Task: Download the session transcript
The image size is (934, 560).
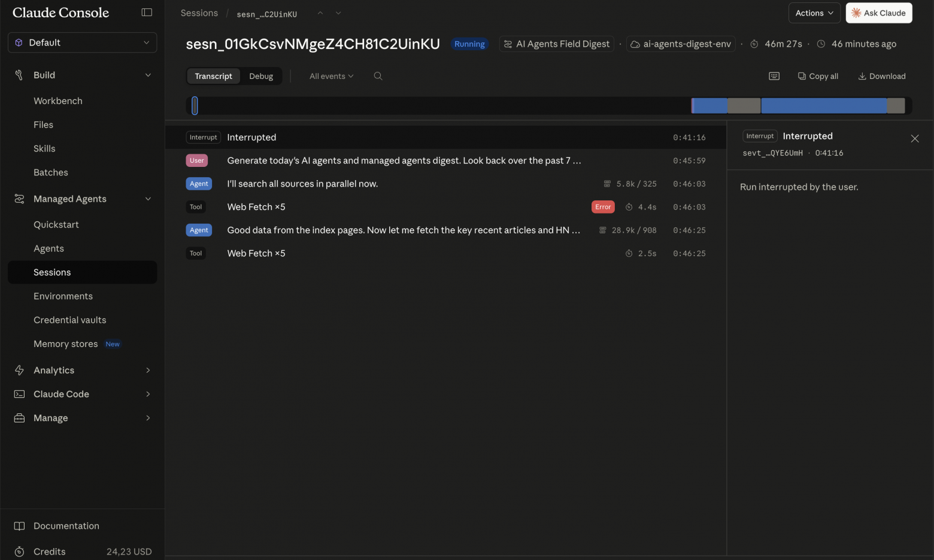Action: click(x=882, y=76)
